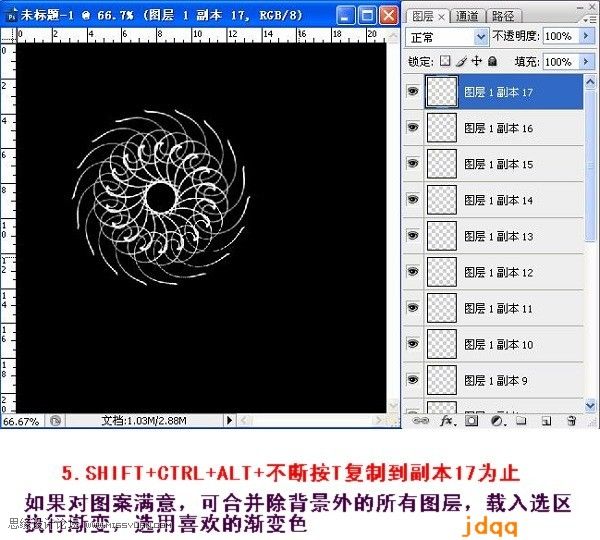Lock all padlock icon
Viewport: 600px width, 540px height.
coord(492,60)
